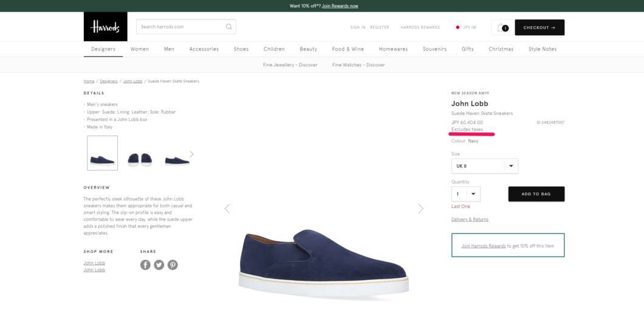Viewport: 644px width, 315px height.
Task: Share on Twitter icon
Action: pyautogui.click(x=159, y=265)
